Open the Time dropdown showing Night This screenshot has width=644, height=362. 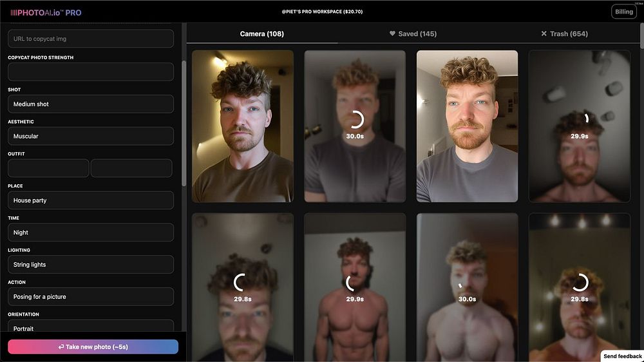91,232
